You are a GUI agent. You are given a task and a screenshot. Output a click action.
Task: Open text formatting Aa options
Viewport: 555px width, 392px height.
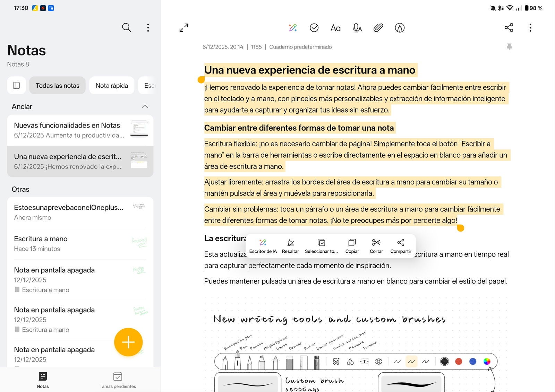coord(335,28)
